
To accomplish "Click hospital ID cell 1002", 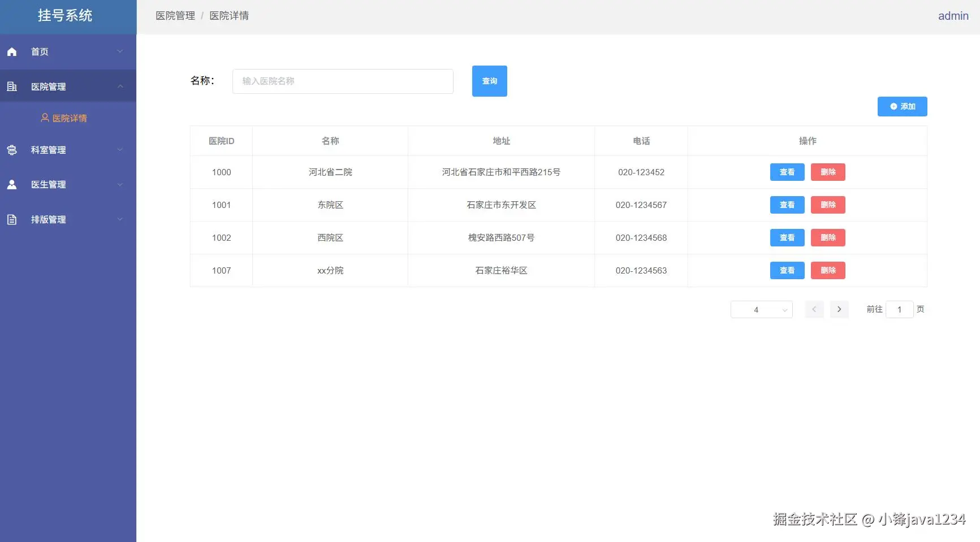I will pos(222,238).
